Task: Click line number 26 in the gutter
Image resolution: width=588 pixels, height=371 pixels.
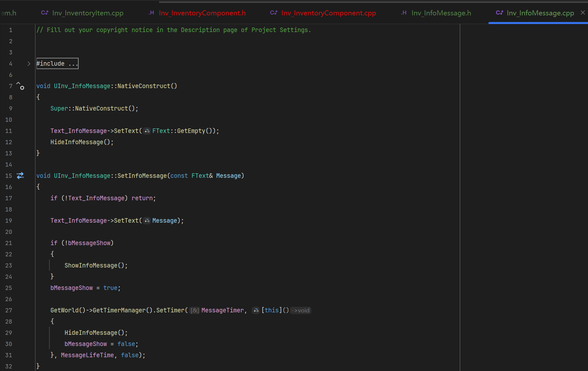Action: click(x=9, y=299)
